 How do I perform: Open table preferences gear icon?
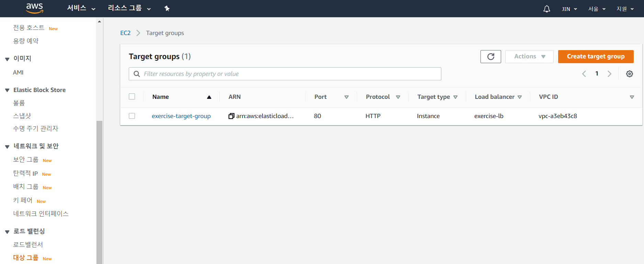(x=629, y=74)
